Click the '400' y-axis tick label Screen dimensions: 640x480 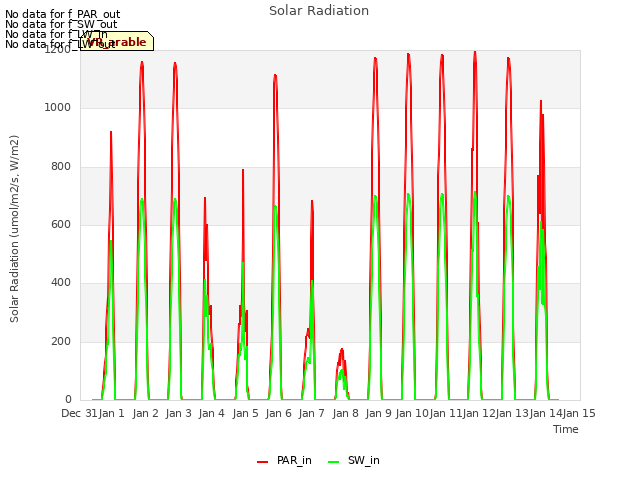[61, 282]
